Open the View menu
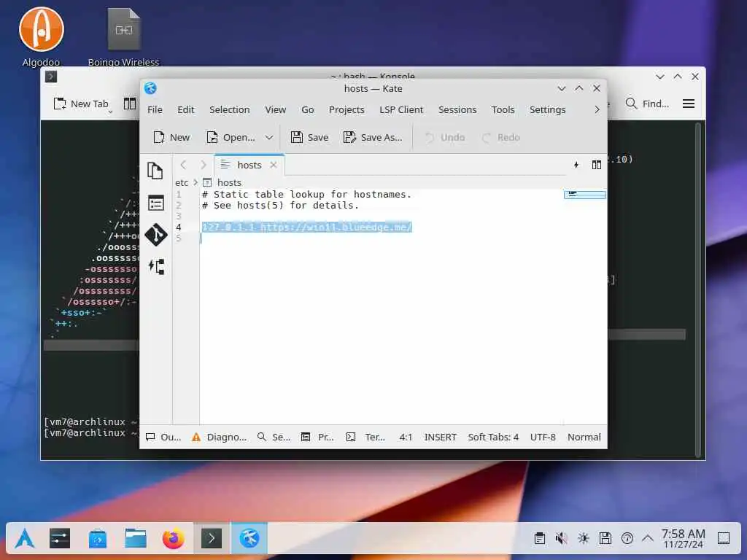Viewport: 747px width, 560px height. (x=275, y=109)
